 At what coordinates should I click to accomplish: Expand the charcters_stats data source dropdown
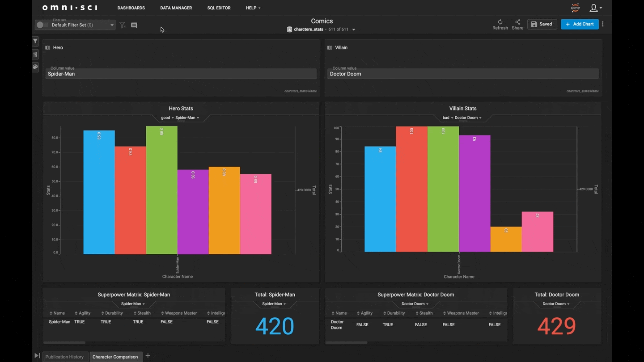point(354,29)
